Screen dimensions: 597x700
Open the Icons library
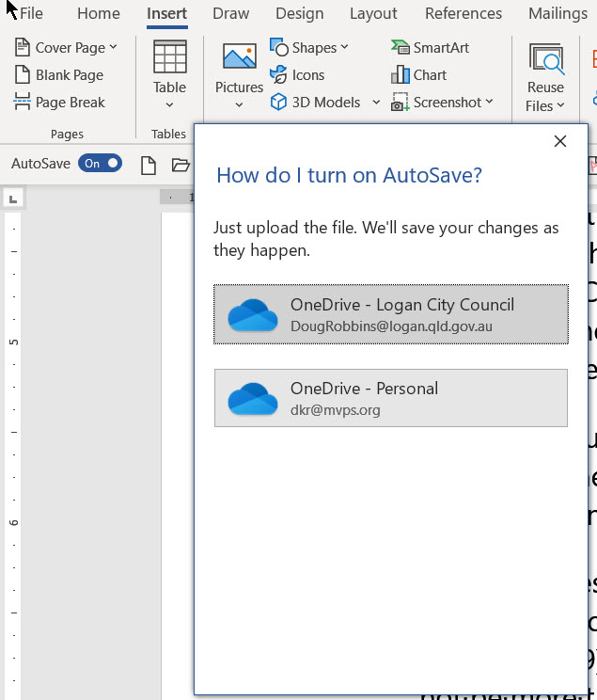tap(298, 75)
